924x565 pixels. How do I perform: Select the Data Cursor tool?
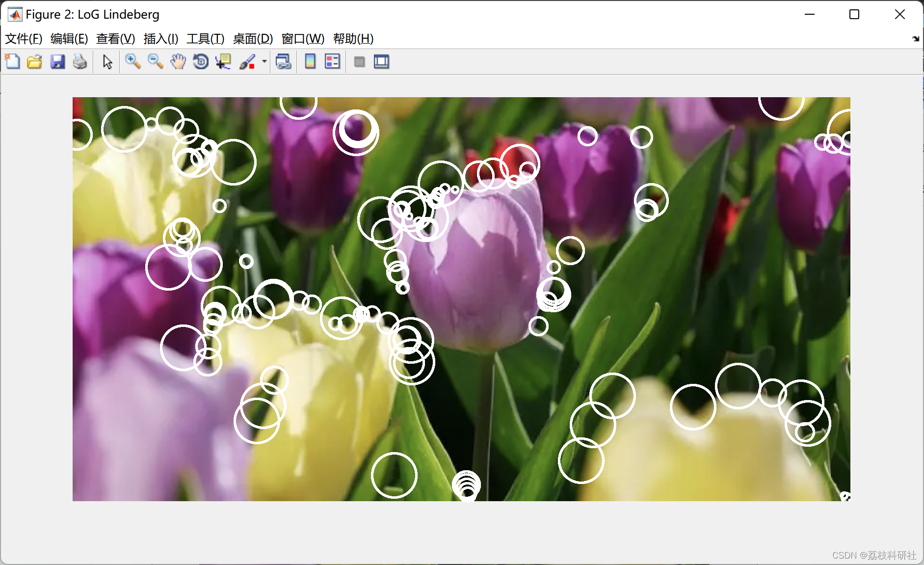click(223, 62)
